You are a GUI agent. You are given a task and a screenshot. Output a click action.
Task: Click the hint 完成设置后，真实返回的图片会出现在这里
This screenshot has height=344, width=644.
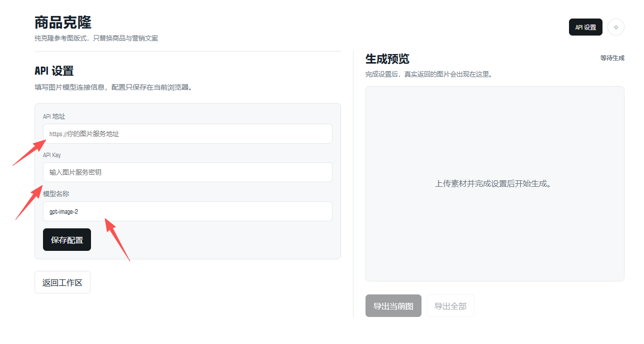(429, 74)
